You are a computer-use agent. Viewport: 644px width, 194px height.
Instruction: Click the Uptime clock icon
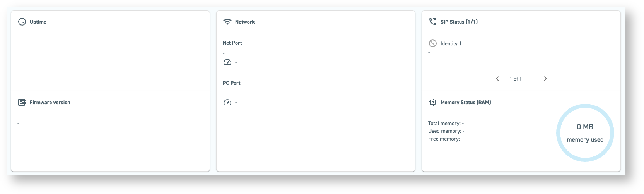pyautogui.click(x=22, y=22)
